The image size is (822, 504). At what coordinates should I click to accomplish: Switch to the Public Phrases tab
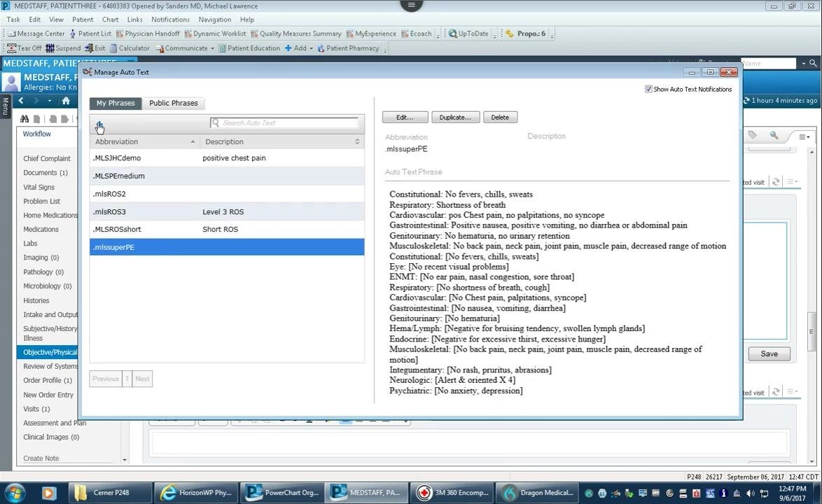click(174, 103)
